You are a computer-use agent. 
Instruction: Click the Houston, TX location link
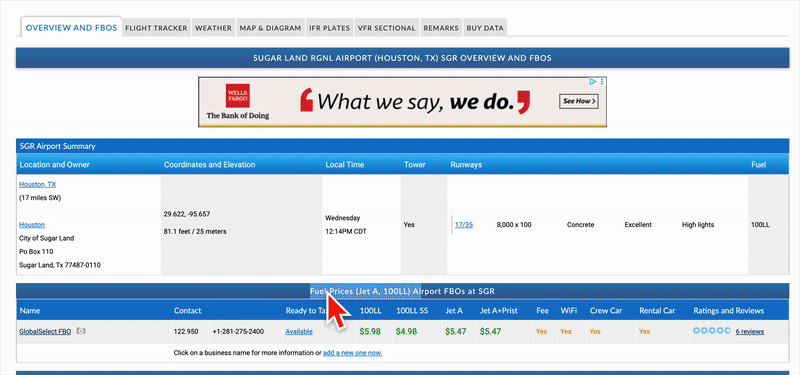(37, 184)
